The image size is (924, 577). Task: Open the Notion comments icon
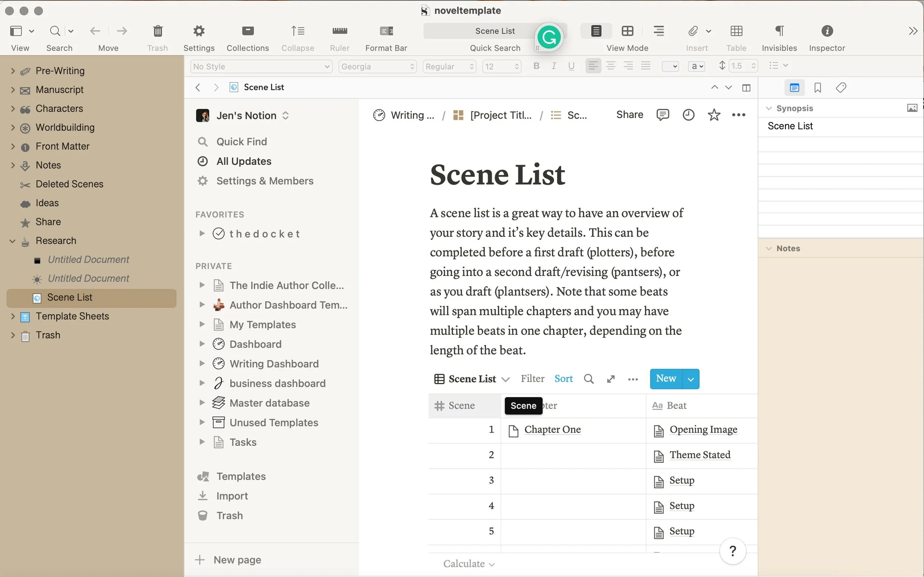point(662,115)
